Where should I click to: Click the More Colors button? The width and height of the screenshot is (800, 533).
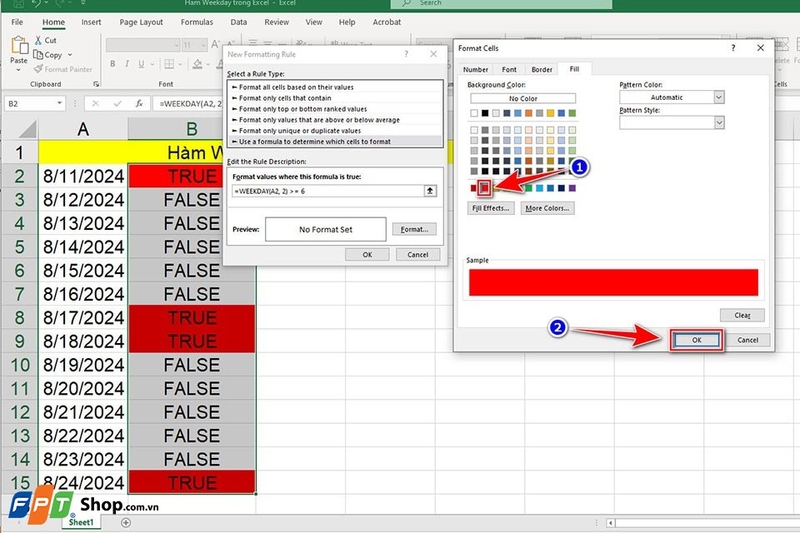tap(547, 208)
